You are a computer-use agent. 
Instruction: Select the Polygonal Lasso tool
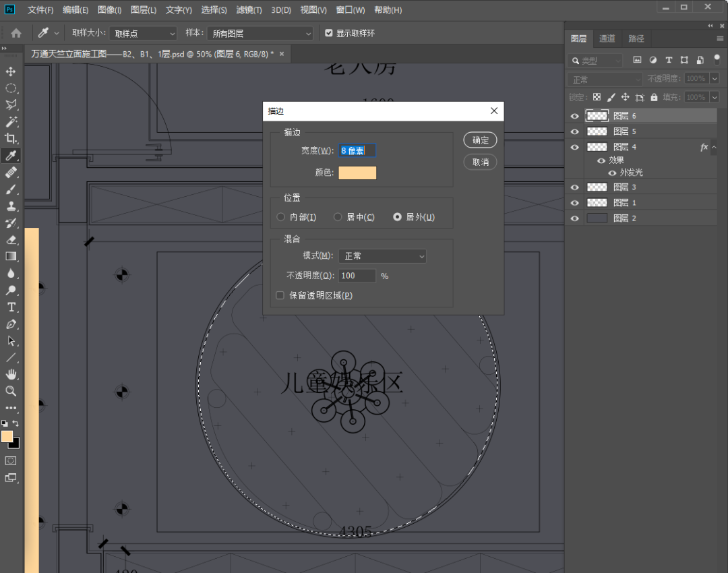pos(11,105)
